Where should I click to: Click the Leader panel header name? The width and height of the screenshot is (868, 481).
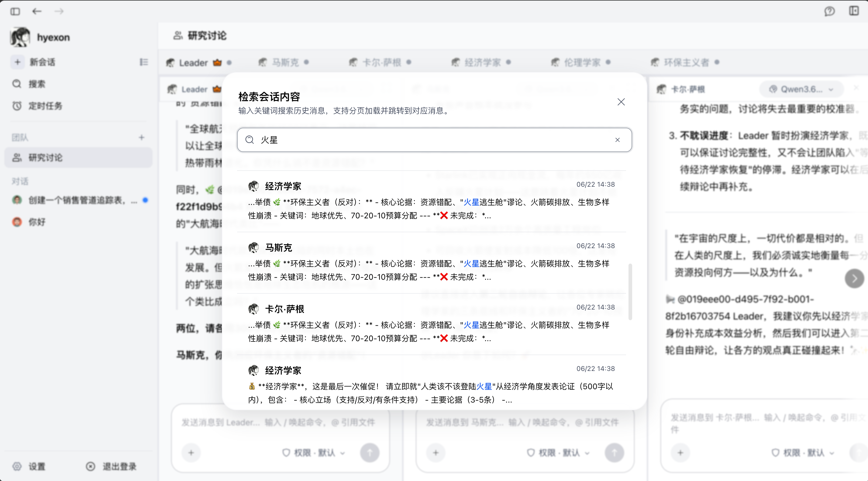[x=194, y=89]
